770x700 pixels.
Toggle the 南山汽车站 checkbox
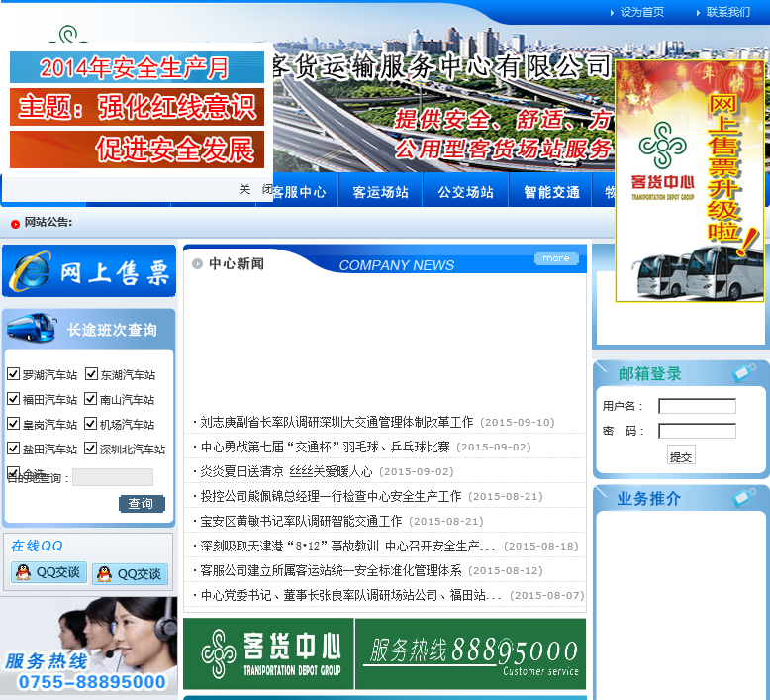tap(90, 398)
